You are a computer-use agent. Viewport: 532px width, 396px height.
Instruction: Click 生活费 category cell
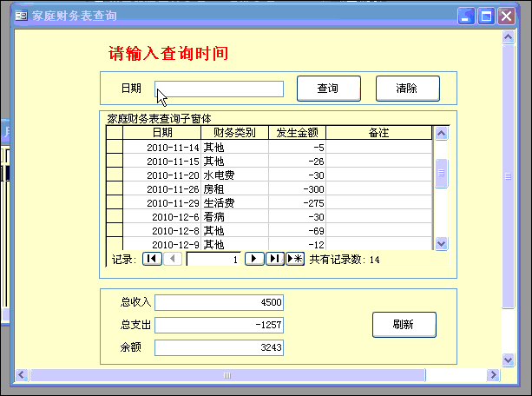234,202
